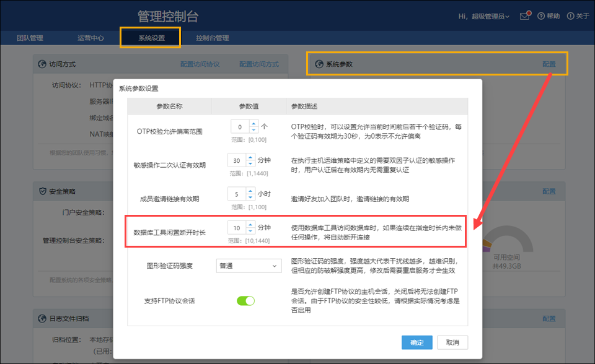Click the 关于 info icon
The image size is (595, 364).
click(x=570, y=16)
